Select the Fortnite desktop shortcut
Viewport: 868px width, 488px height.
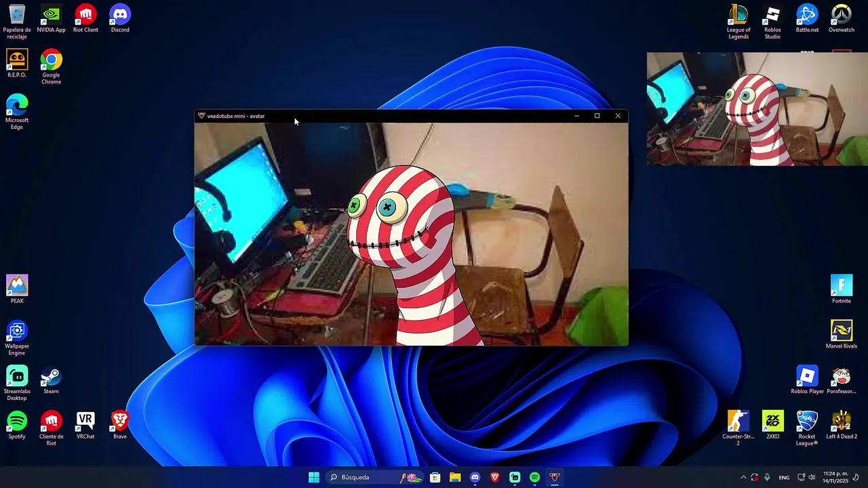tap(842, 289)
